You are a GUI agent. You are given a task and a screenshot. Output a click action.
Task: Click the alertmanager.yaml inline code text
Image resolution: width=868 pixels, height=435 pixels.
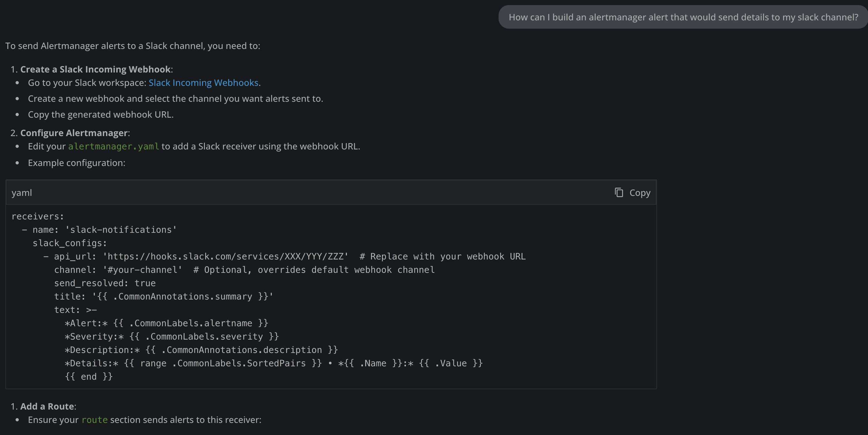[x=114, y=147]
